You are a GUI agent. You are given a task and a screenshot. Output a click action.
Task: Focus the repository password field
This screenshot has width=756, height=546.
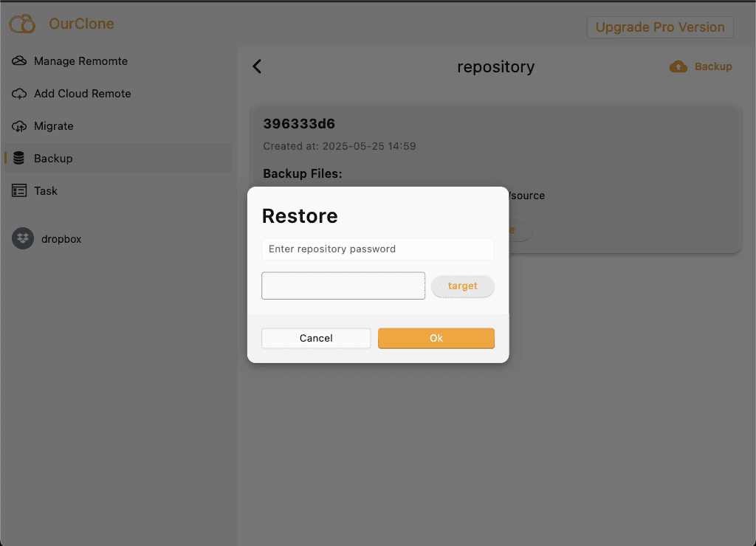(377, 249)
